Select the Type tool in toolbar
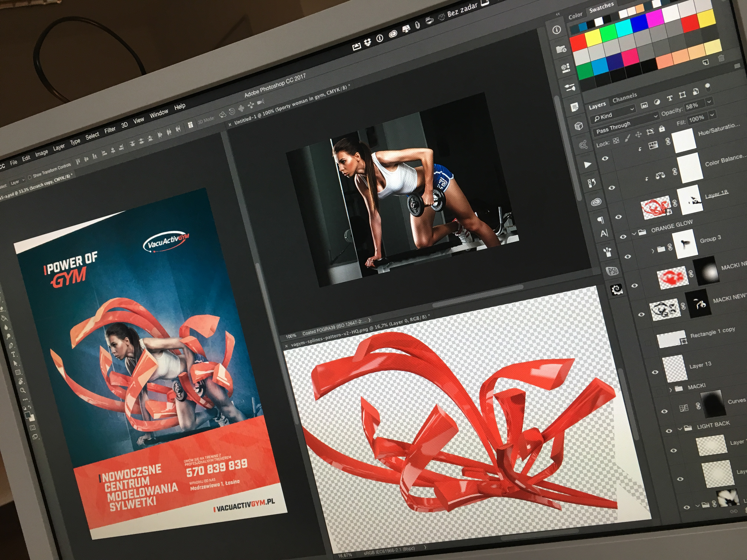The height and width of the screenshot is (560, 747). pos(13,354)
